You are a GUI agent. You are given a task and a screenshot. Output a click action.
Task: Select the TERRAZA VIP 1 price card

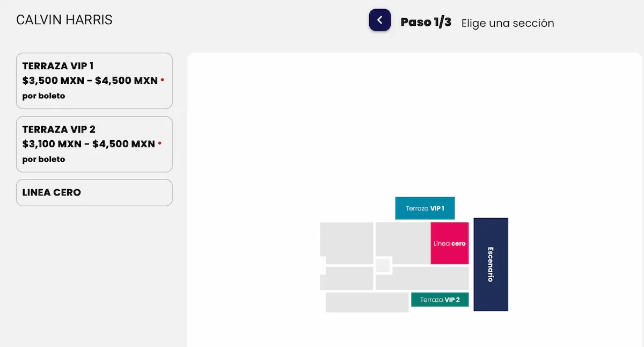coord(94,81)
